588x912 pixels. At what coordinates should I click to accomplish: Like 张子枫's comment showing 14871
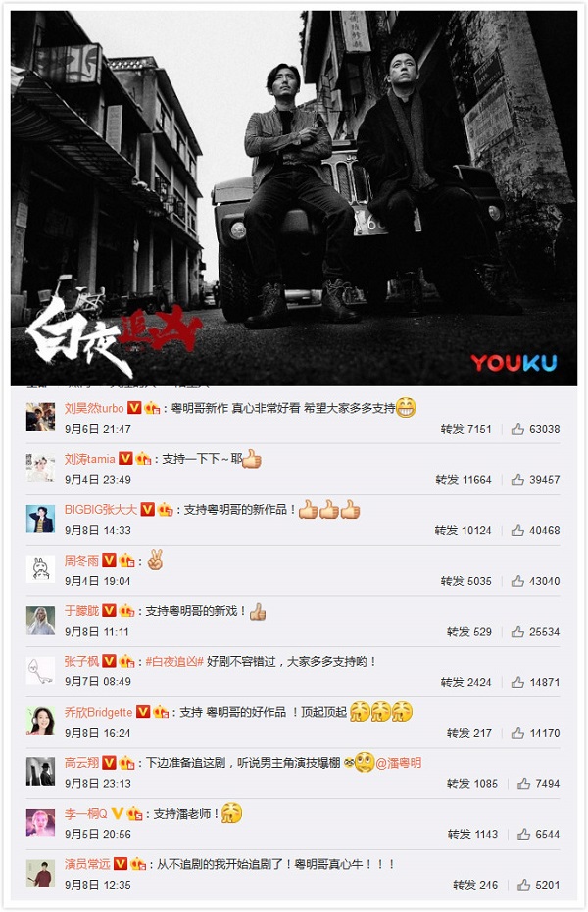tap(517, 683)
